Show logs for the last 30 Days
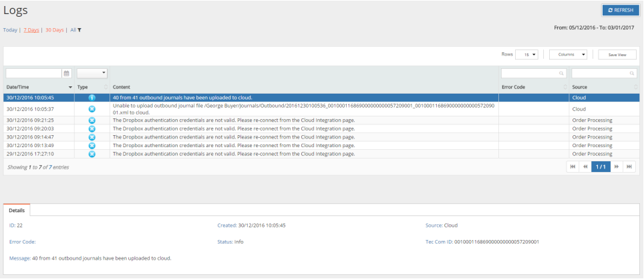Viewport: 644px width, 279px height. [x=54, y=30]
